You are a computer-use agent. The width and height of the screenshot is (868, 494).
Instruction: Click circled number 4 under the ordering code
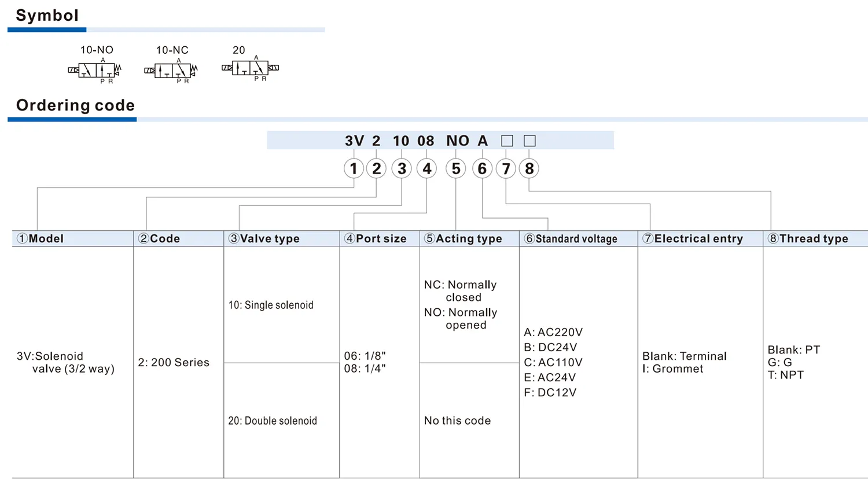click(426, 168)
